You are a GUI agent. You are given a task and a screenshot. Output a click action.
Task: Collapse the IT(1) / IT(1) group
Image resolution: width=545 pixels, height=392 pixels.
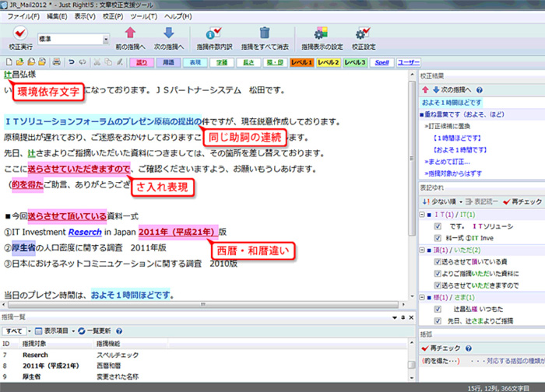pos(422,215)
